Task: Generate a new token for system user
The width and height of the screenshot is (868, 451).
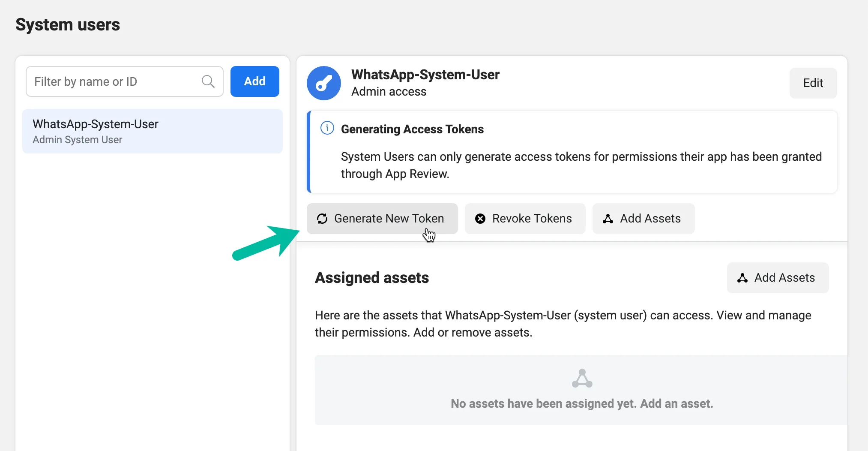Action: [382, 219]
